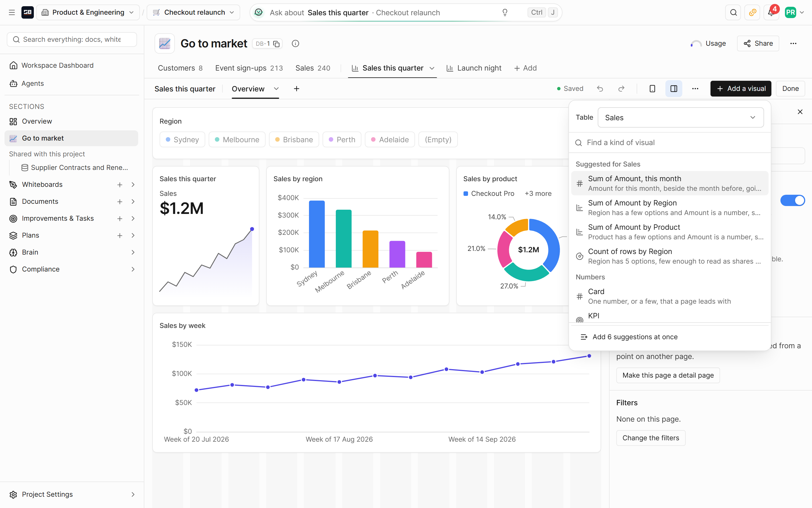Click the Checkout Pro blue legend swatch

466,194
